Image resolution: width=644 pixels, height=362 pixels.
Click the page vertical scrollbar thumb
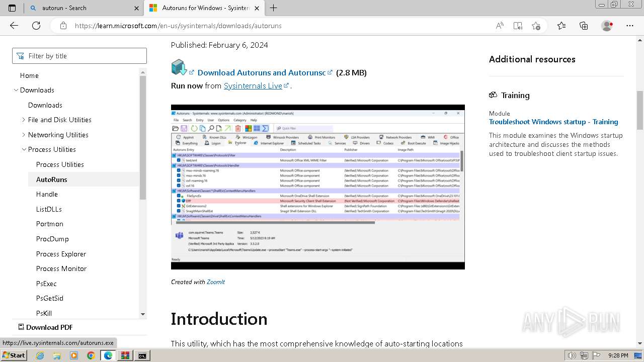coord(640,110)
